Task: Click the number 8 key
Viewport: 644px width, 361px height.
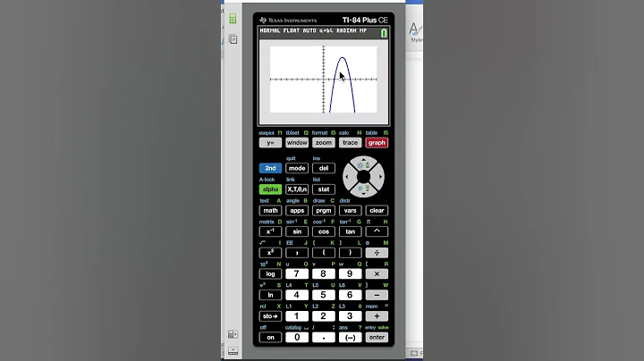Action: [x=324, y=273]
